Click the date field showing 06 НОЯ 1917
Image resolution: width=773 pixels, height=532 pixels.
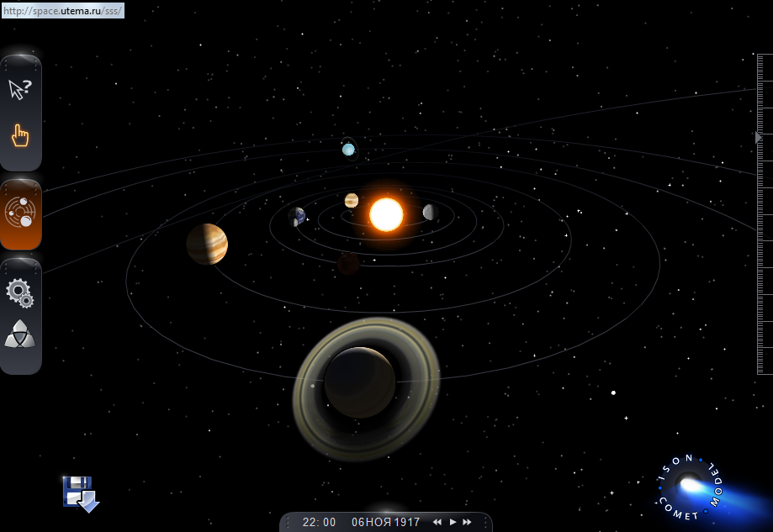385,522
